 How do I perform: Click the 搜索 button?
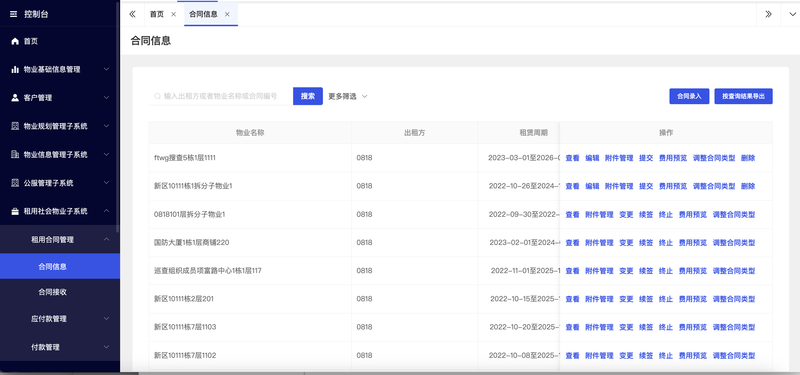308,96
